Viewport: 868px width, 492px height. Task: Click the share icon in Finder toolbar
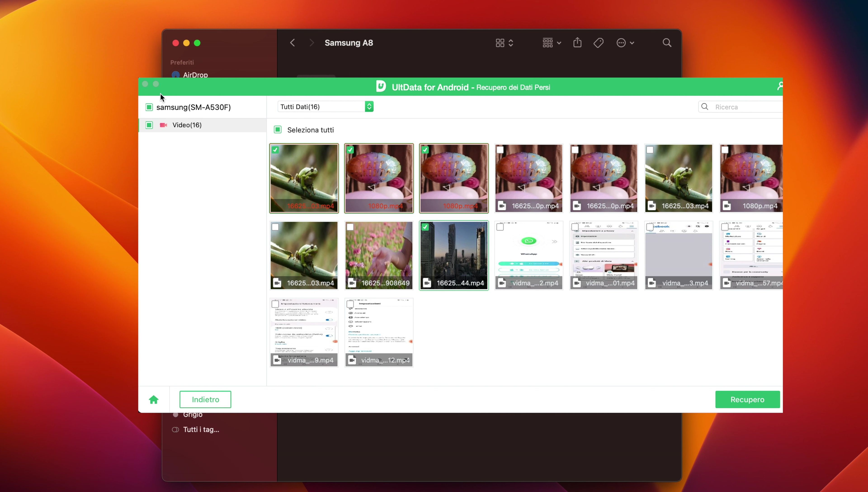578,43
